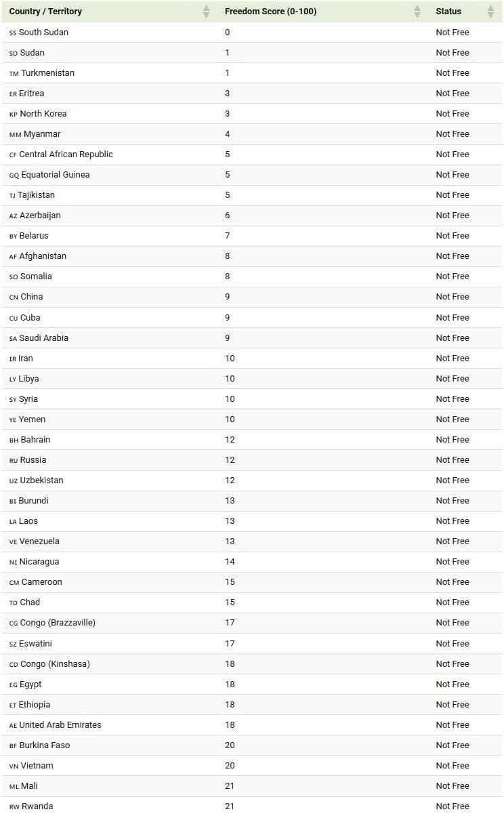Open the Saudi Arabia entry
Screen dimensions: 504x820
[x=43, y=337]
